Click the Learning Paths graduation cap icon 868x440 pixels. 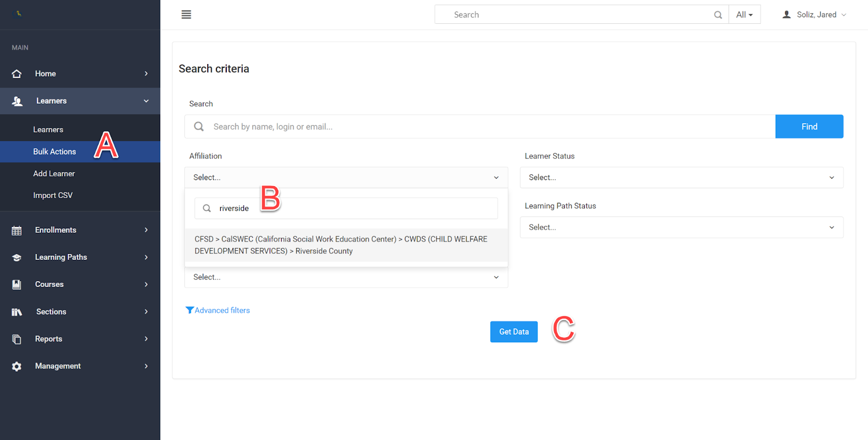(x=17, y=258)
